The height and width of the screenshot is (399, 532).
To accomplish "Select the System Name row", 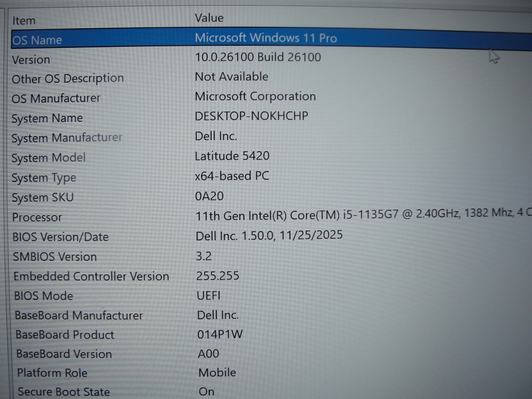I will pyautogui.click(x=47, y=118).
